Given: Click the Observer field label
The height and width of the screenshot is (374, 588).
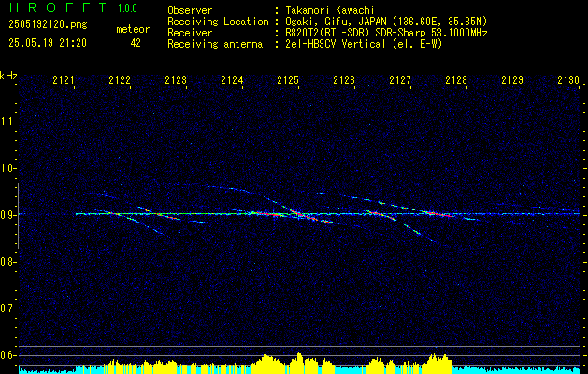Looking at the screenshot, I should [x=190, y=11].
